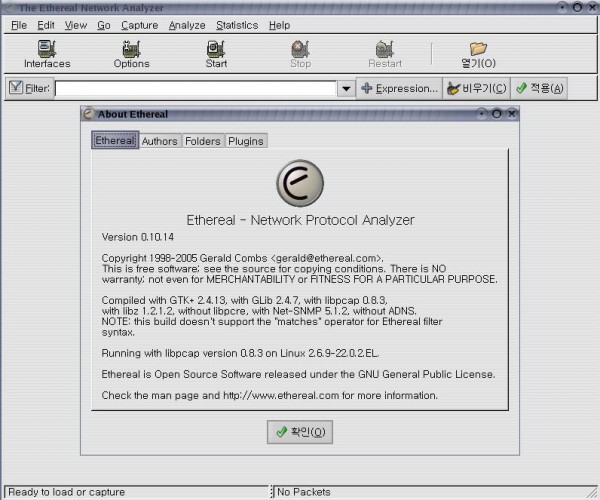Screen dimensions: 600x500
Task: Click the 'Version 0.10.14' text
Action: [x=138, y=237]
